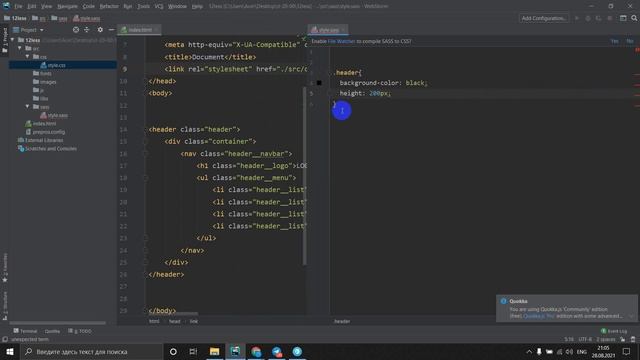Select style.sass in project tree

click(54, 115)
